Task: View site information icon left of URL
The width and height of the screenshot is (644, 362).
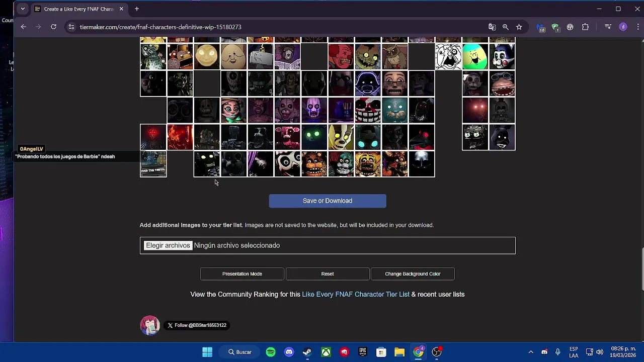Action: [x=71, y=27]
